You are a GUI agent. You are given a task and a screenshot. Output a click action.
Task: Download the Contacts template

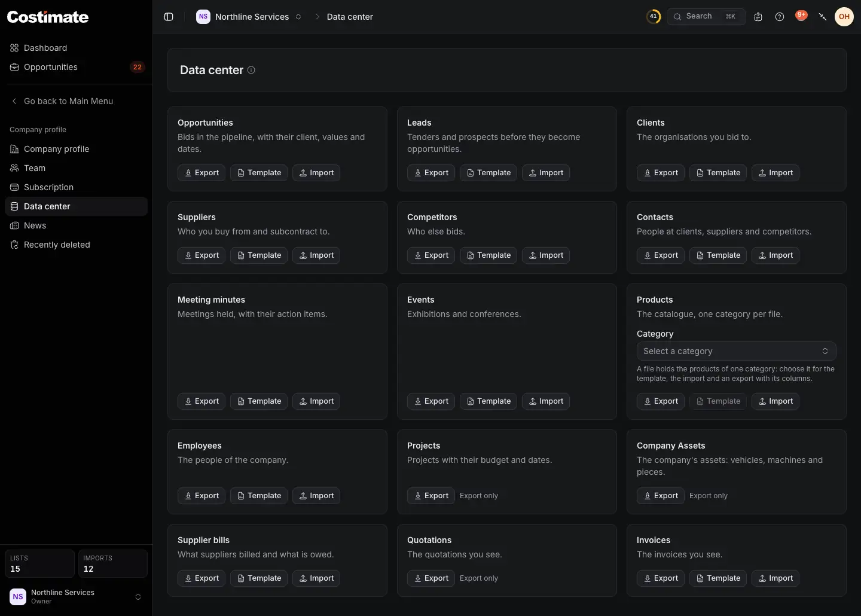[718, 255]
